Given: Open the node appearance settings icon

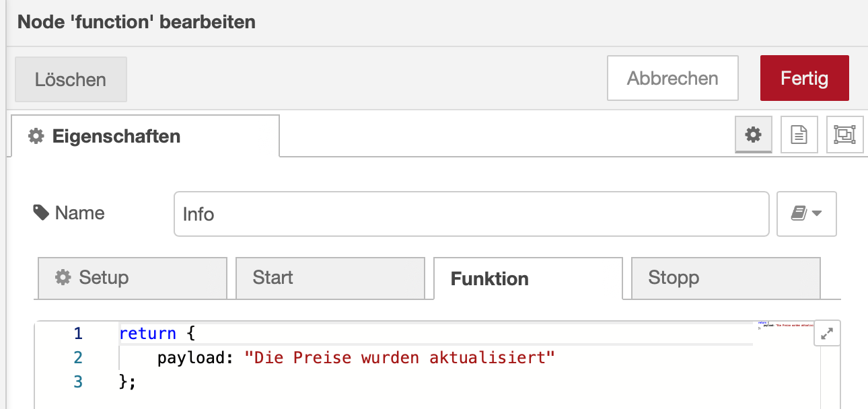Looking at the screenshot, I should 844,135.
